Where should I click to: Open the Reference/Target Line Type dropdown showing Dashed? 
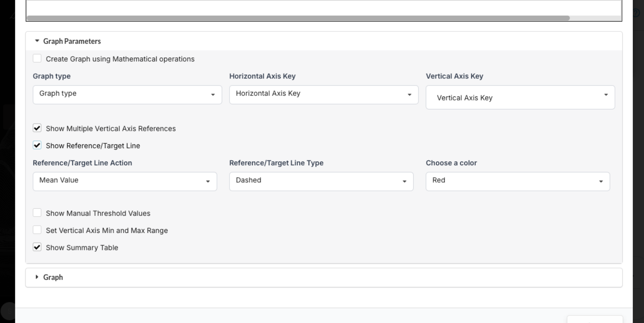point(321,181)
